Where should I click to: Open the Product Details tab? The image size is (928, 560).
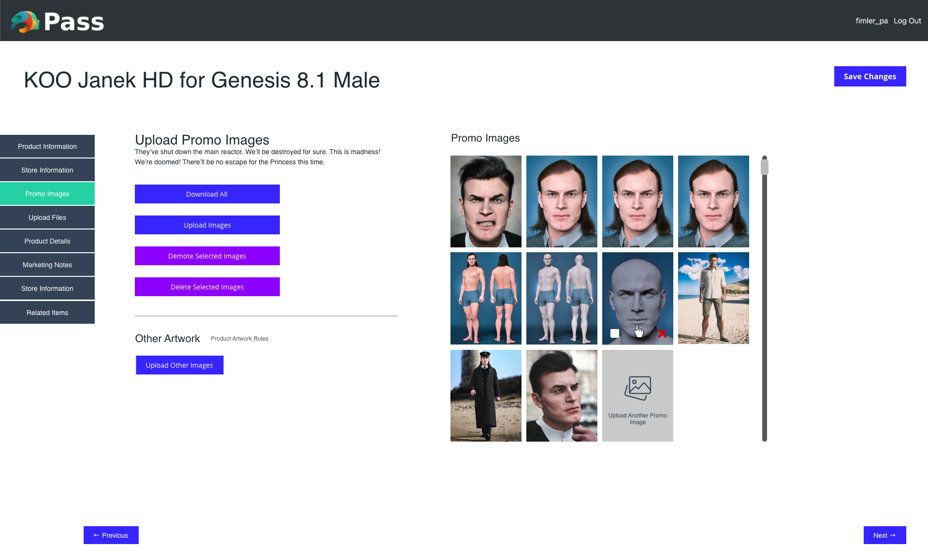(x=47, y=241)
